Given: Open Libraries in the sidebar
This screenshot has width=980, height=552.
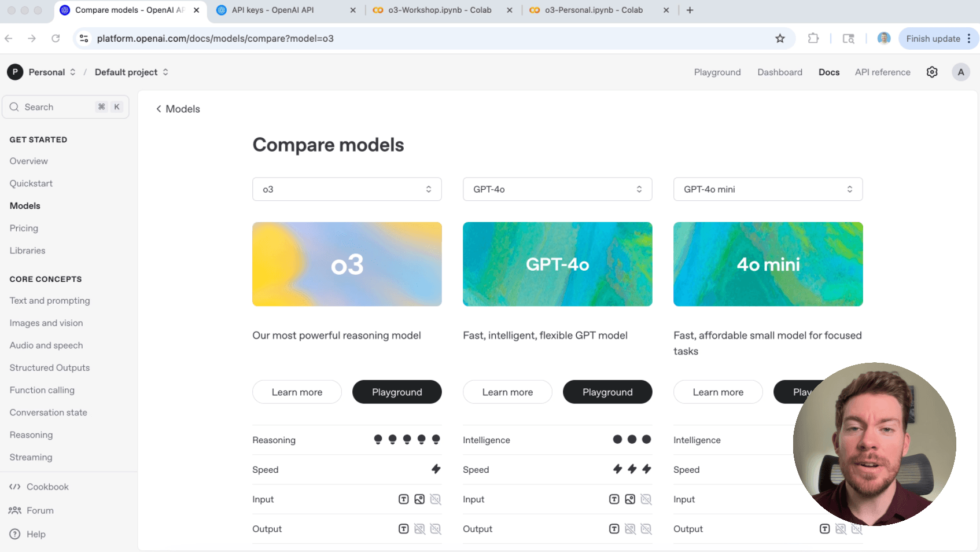Looking at the screenshot, I should tap(27, 251).
